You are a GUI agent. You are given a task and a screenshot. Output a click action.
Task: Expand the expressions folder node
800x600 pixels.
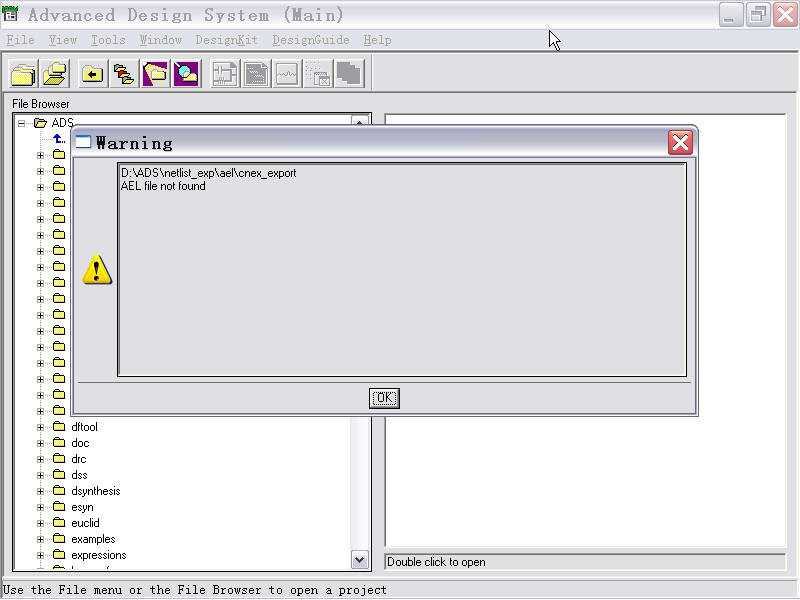click(x=40, y=555)
